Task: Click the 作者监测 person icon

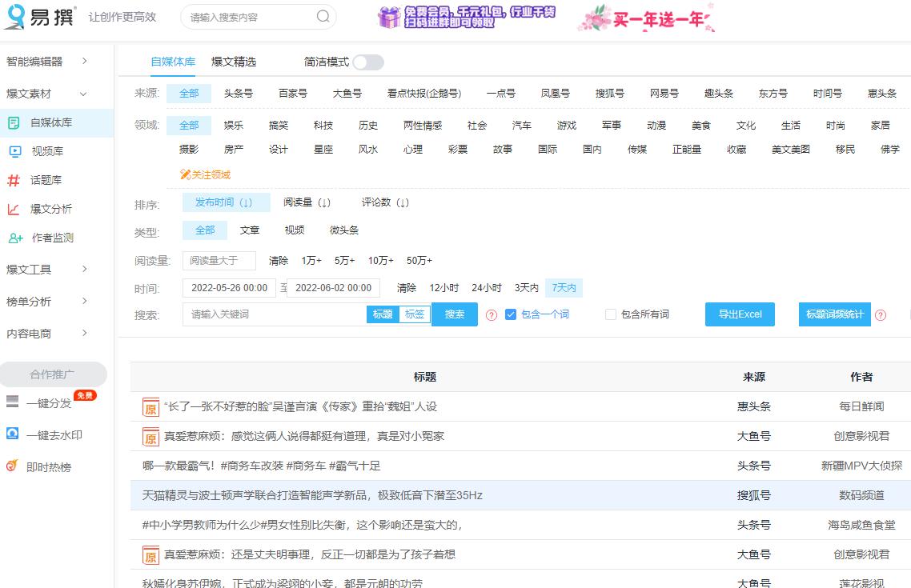Action: coord(14,238)
